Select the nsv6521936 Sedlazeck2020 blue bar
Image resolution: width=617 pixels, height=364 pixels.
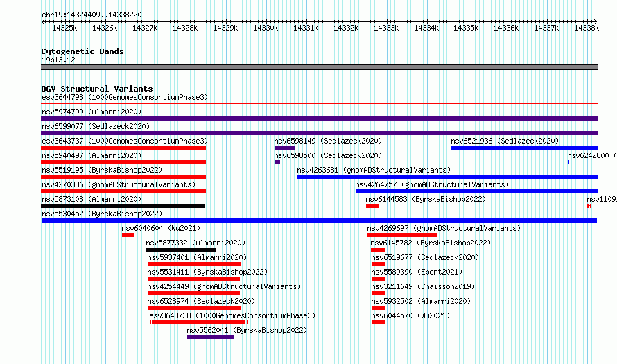click(x=524, y=148)
